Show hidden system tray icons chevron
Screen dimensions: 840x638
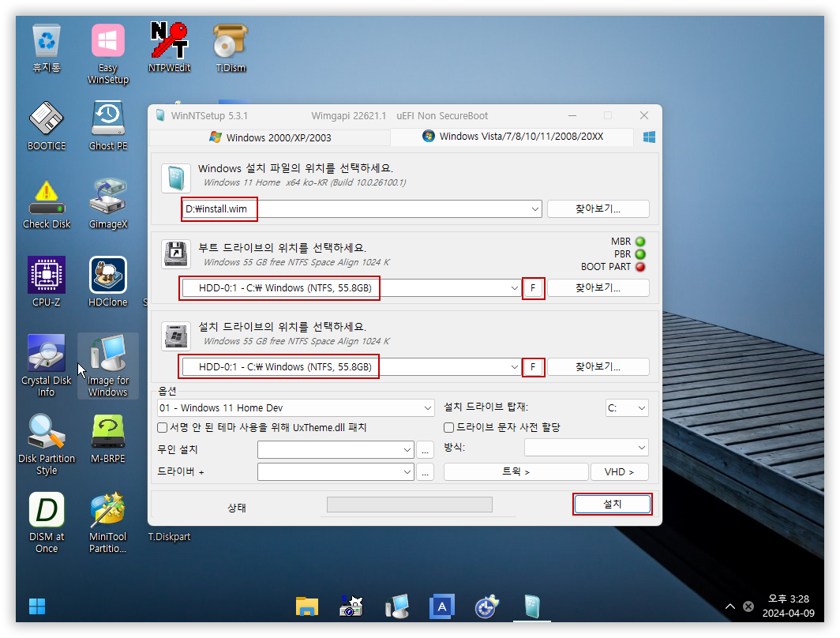click(729, 606)
